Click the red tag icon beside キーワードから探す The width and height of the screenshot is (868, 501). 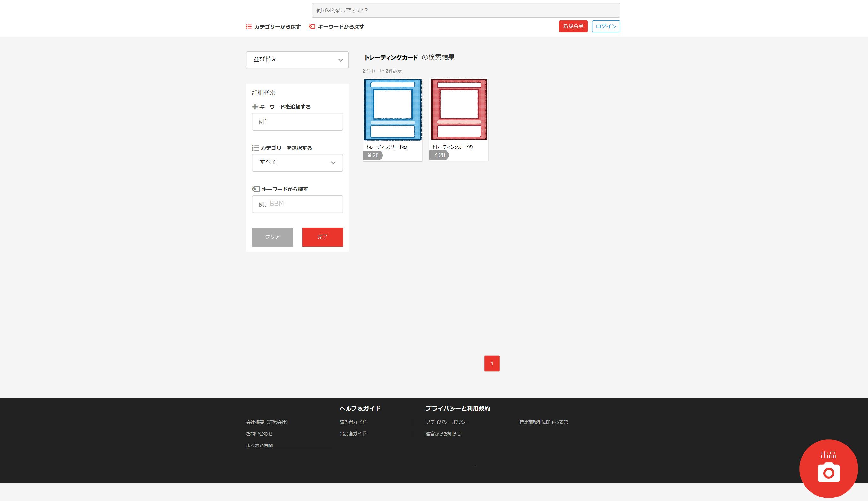(312, 26)
